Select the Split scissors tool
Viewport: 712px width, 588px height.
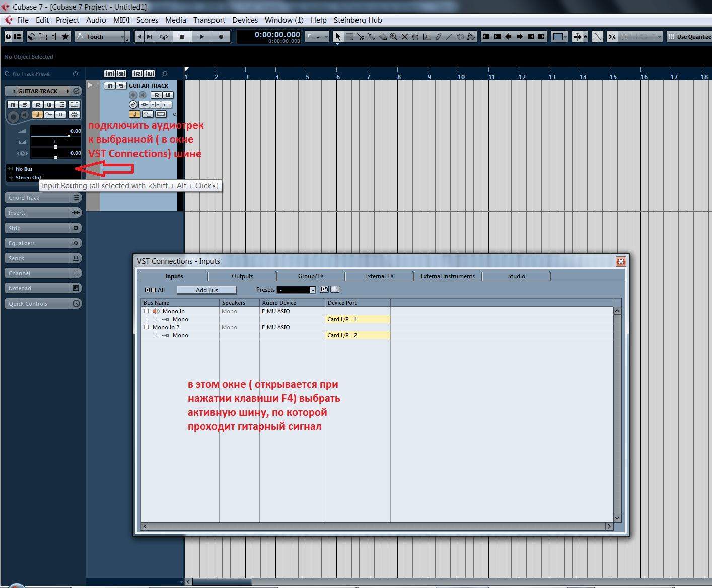[361, 37]
